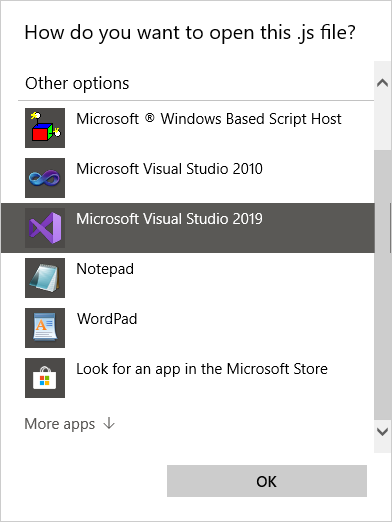
Task: Click the vertical scrollbar thumb
Action: 382,285
